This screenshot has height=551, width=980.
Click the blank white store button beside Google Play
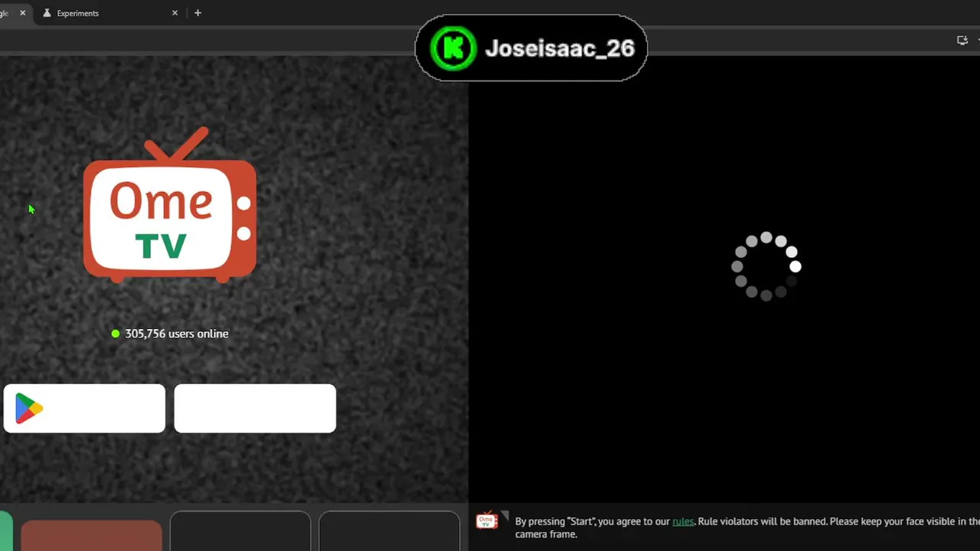click(255, 409)
